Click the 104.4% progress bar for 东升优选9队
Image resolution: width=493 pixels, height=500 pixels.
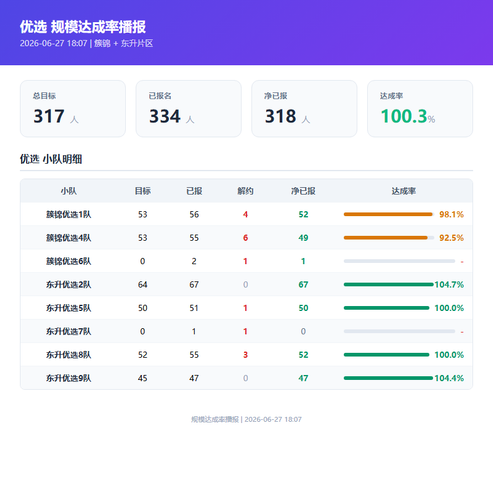coord(389,378)
